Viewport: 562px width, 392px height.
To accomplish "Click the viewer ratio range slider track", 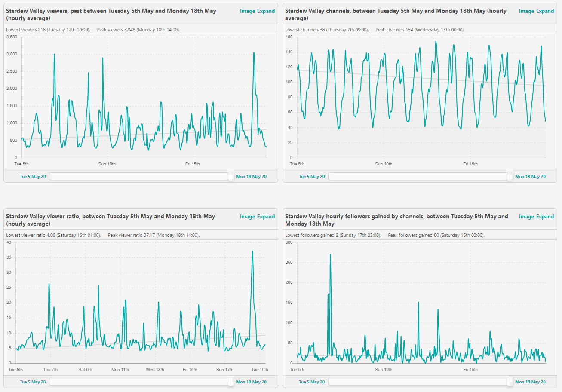I will (x=141, y=382).
